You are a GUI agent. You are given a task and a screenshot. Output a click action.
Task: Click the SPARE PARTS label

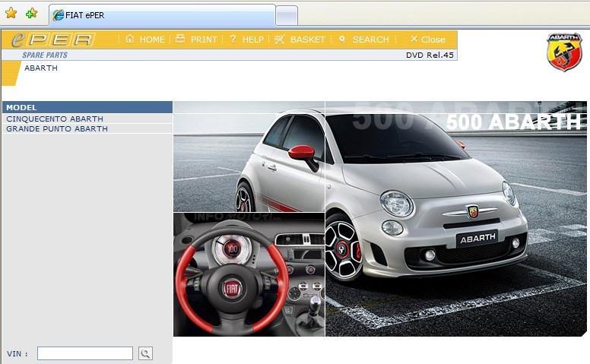(x=45, y=55)
